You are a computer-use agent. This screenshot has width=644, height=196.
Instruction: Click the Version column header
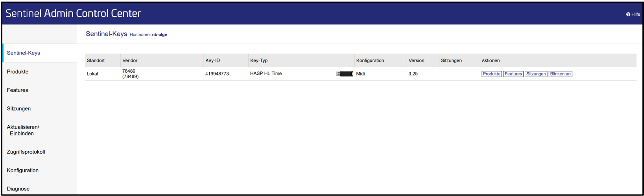click(416, 60)
